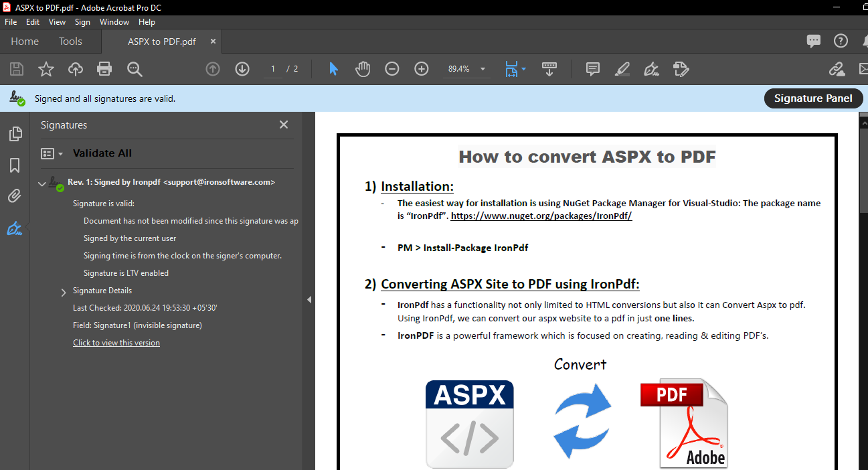
Task: Close the ASPX to PDF.pdf tab
Action: click(213, 42)
